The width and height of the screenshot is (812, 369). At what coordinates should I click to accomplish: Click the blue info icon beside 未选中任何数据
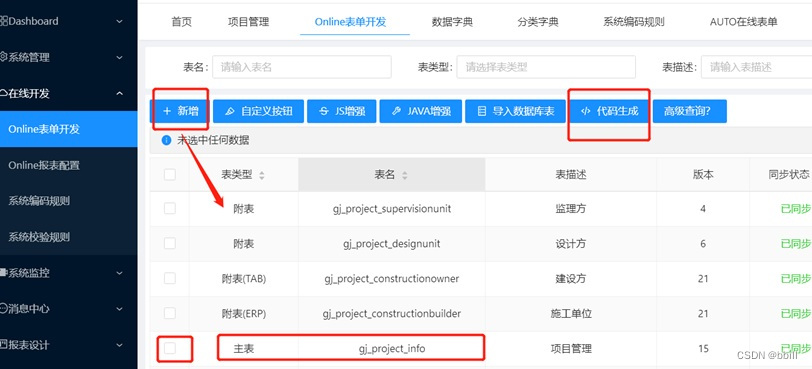click(166, 140)
